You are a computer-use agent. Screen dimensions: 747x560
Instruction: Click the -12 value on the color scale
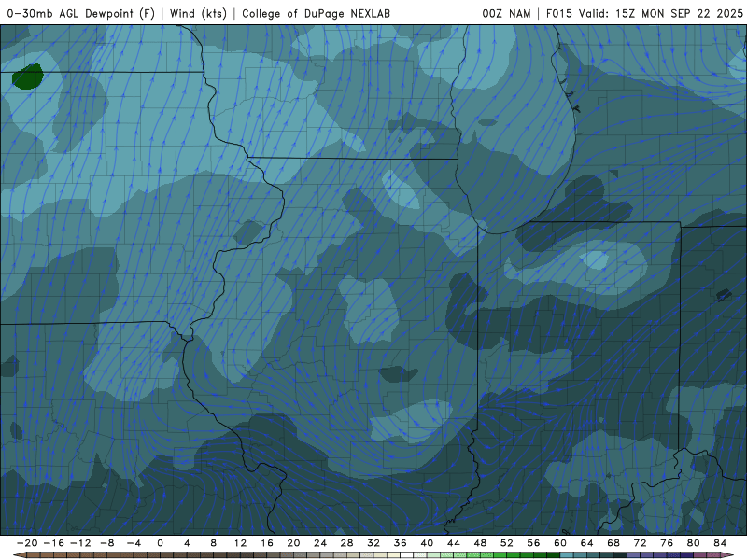80,543
